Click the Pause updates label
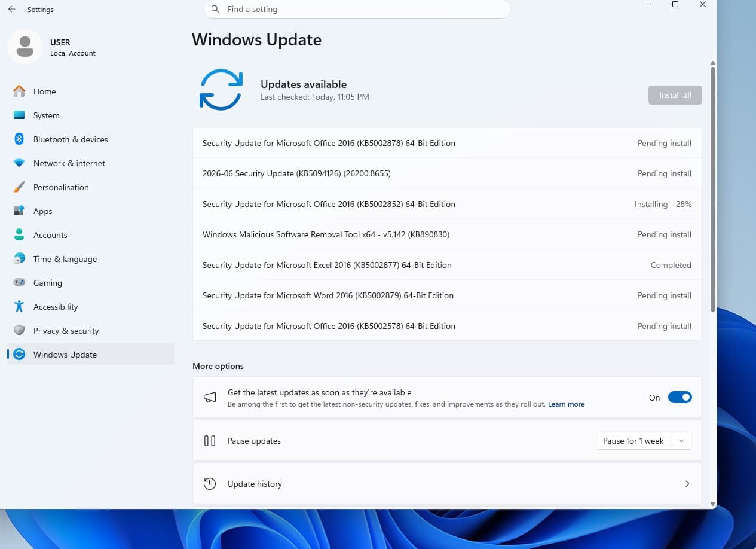Image resolution: width=756 pixels, height=549 pixels. 254,441
